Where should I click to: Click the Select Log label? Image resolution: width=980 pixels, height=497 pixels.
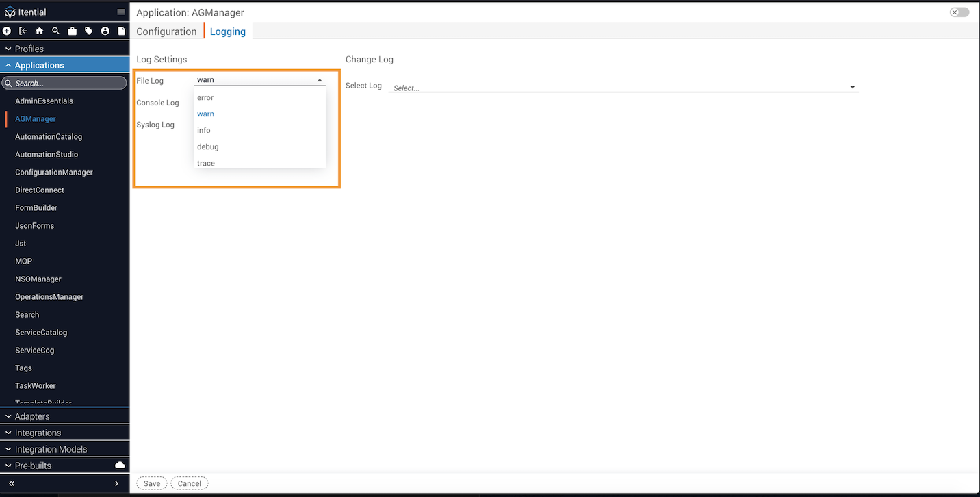[363, 86]
